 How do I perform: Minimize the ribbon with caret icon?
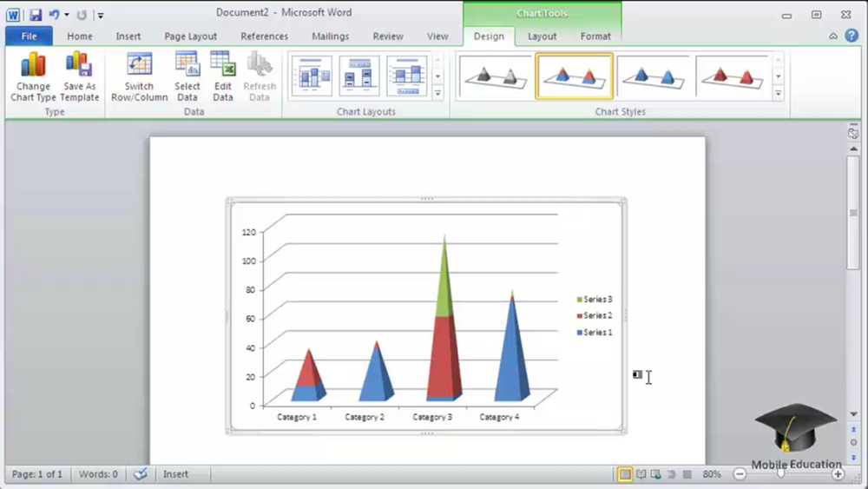click(833, 36)
